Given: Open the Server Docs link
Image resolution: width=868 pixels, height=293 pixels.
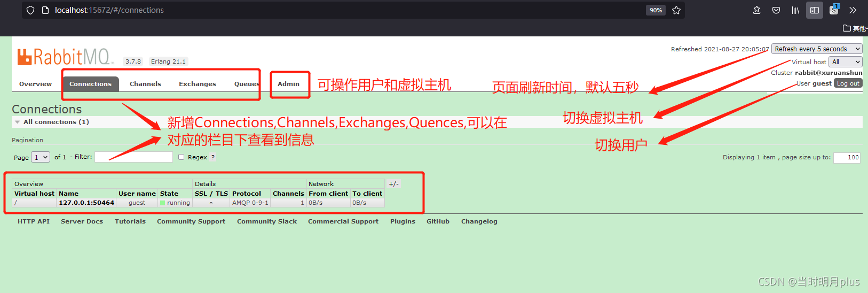Looking at the screenshot, I should click(82, 221).
